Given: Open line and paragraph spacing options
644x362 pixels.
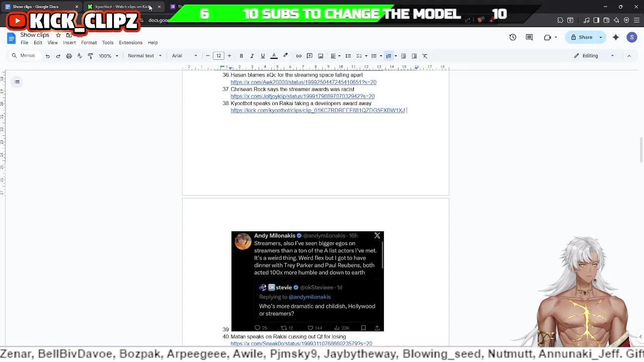Looking at the screenshot, I should coord(348,56).
